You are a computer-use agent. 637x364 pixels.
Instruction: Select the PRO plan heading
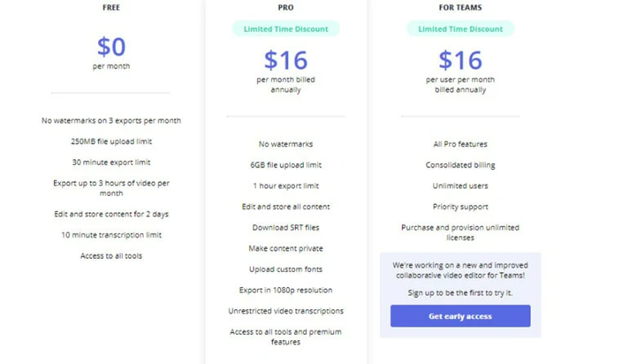(286, 7)
